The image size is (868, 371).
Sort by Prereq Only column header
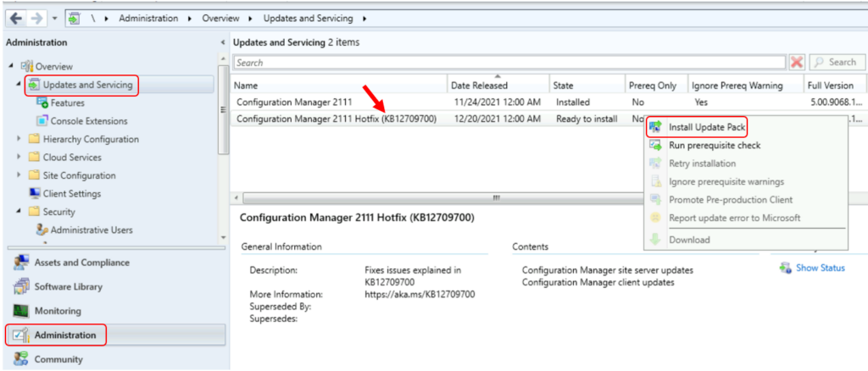pos(657,86)
